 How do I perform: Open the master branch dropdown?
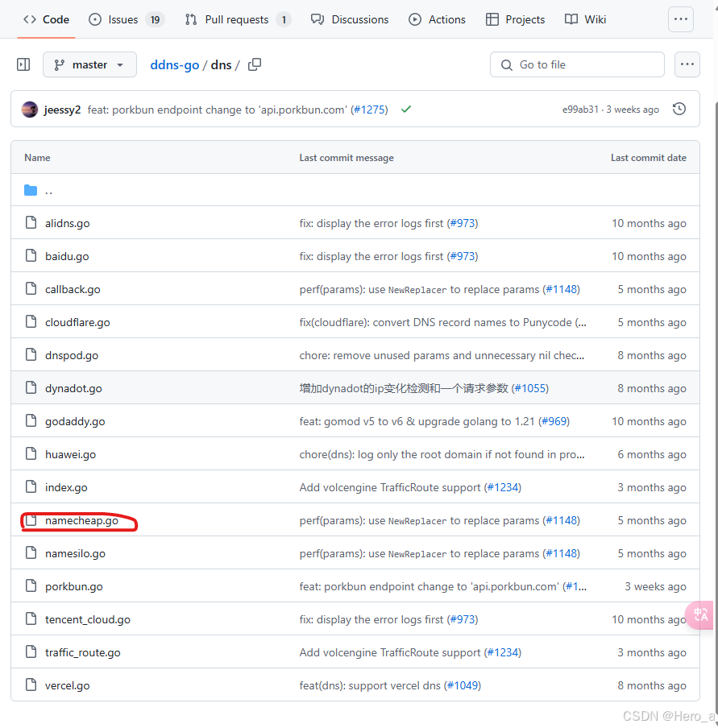click(x=89, y=64)
